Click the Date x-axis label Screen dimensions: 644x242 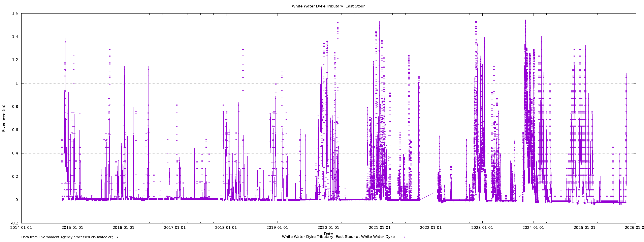(x=328, y=234)
